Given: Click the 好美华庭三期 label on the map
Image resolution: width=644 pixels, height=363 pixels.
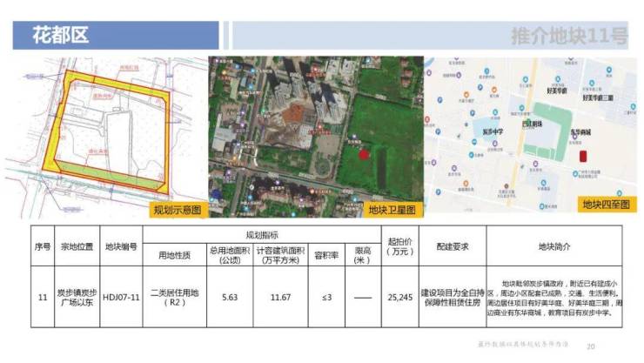Looking at the screenshot, I should pos(598,97).
